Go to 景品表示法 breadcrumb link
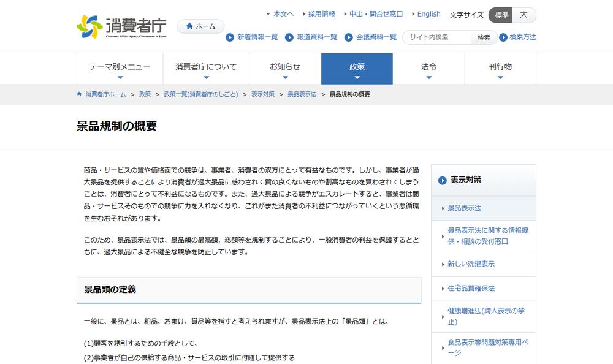The image size is (613, 364). tap(302, 94)
